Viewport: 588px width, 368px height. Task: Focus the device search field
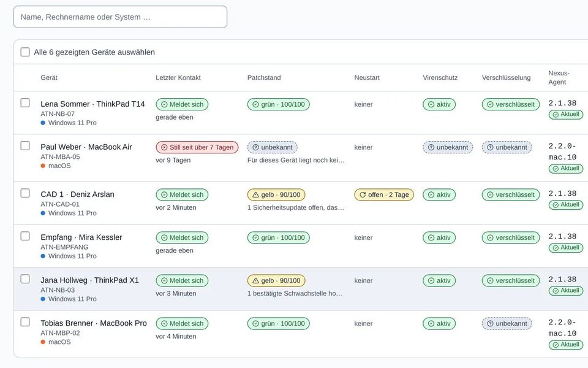point(121,17)
